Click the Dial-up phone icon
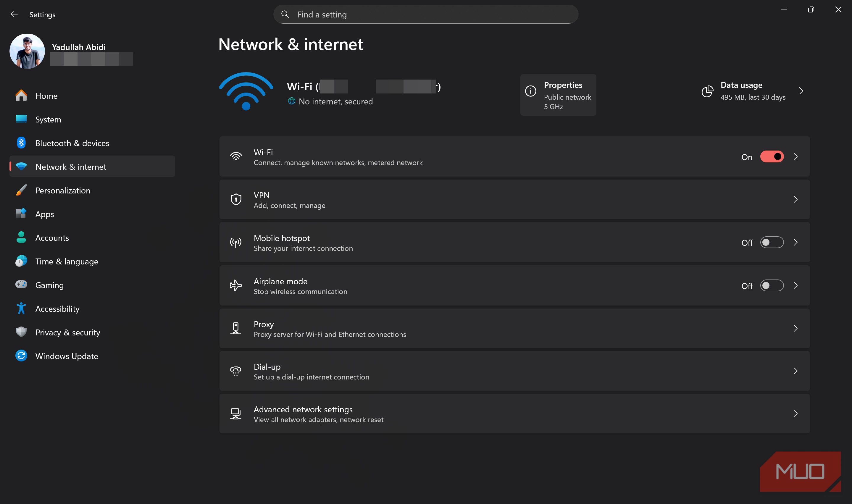 click(x=236, y=371)
